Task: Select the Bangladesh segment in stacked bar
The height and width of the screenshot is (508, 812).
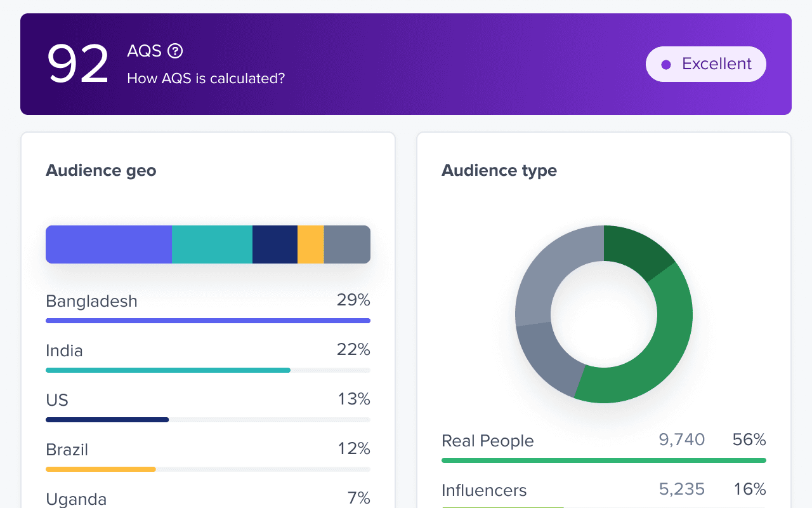Action: tap(108, 244)
